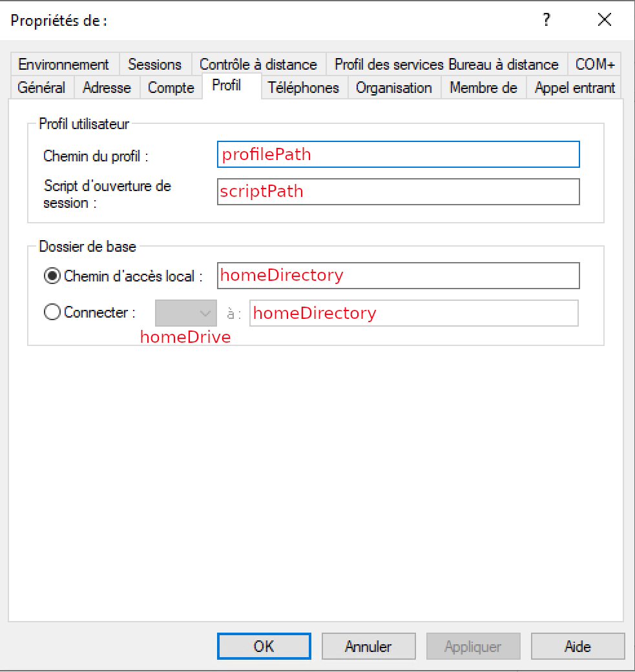Select the Connecter radio button
This screenshot has height=672, width=635.
click(x=52, y=312)
